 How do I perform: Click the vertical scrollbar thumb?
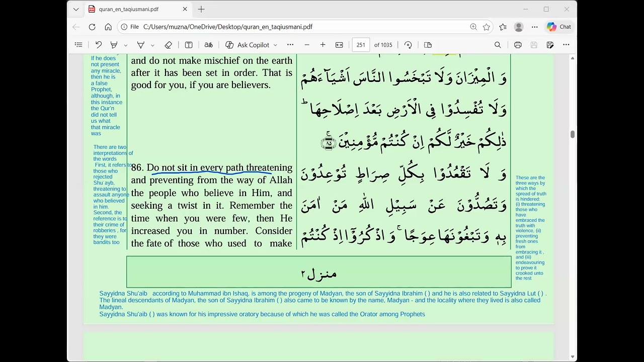[573, 134]
